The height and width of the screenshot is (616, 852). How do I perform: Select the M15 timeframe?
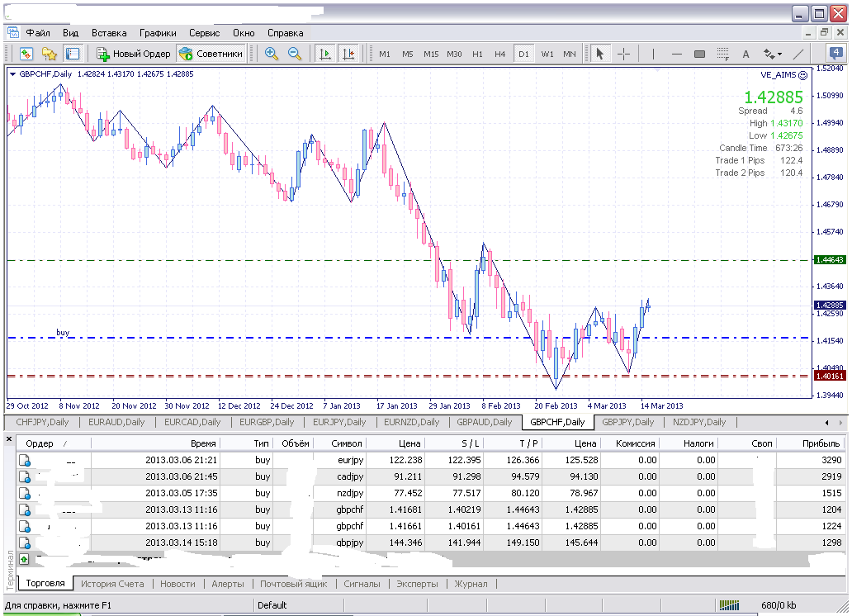click(x=431, y=54)
